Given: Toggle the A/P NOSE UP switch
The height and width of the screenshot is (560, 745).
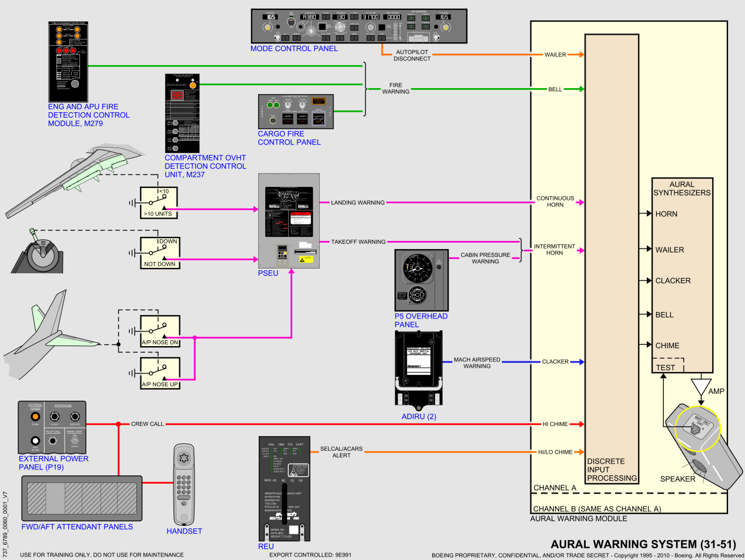Looking at the screenshot, I should 160,373.
